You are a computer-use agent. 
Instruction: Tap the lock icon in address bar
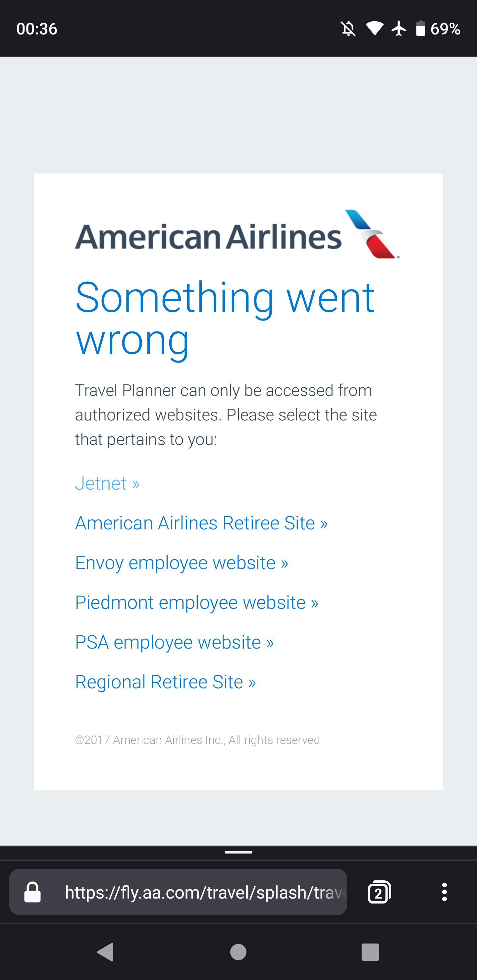click(x=32, y=892)
